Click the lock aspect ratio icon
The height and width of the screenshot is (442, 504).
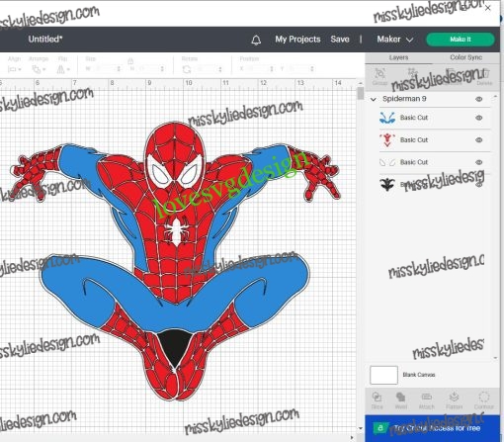[130, 60]
